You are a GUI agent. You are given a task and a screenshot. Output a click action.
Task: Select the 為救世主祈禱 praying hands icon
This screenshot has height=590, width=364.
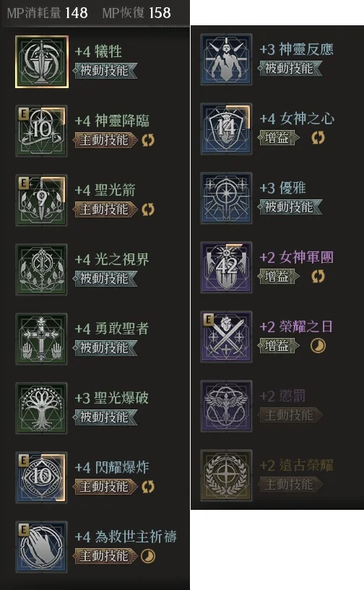(41, 547)
